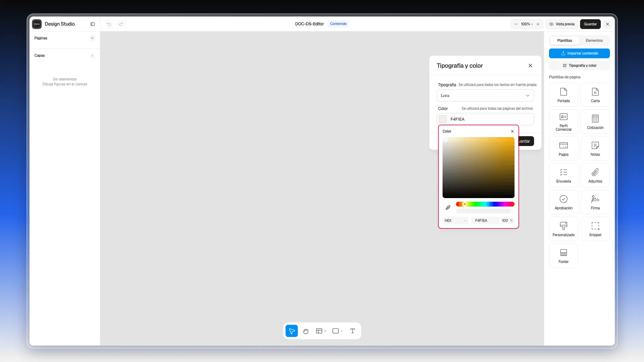The height and width of the screenshot is (362, 644).
Task: Click the top Guardar button
Action: click(x=590, y=24)
